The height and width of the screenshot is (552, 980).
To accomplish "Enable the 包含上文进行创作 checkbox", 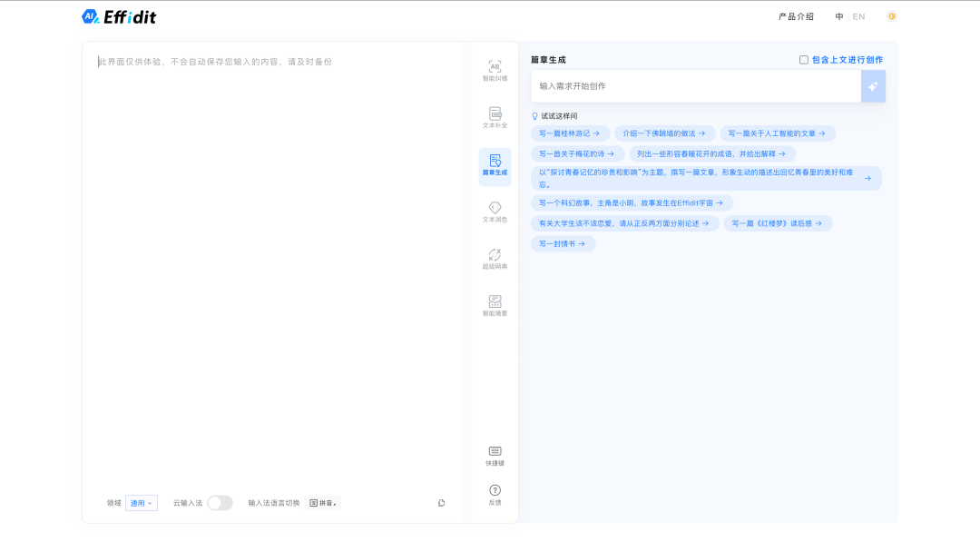I will click(x=803, y=60).
